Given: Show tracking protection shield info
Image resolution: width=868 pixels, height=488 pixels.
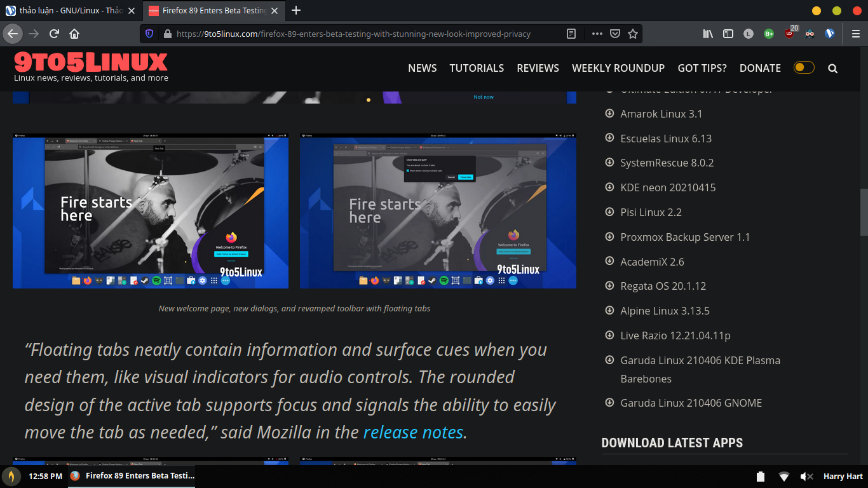Looking at the screenshot, I should click(149, 34).
